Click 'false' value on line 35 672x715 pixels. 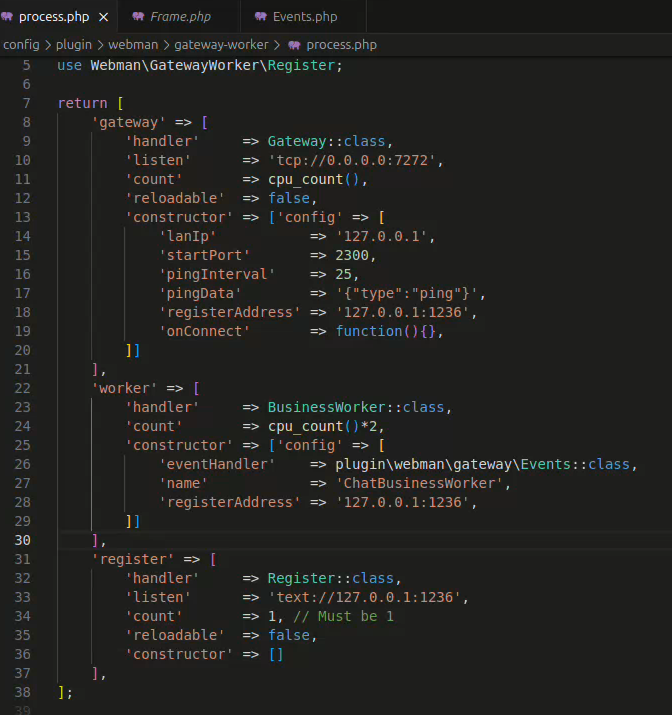(x=289, y=635)
